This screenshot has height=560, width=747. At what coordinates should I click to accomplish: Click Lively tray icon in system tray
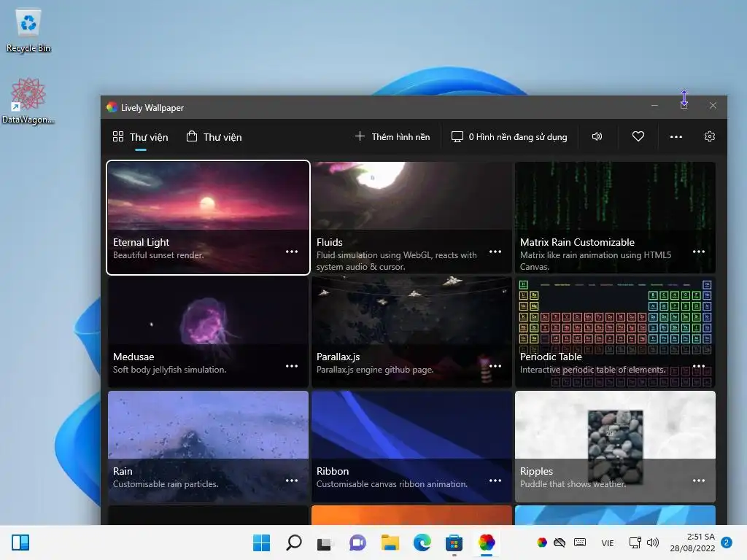tap(542, 542)
